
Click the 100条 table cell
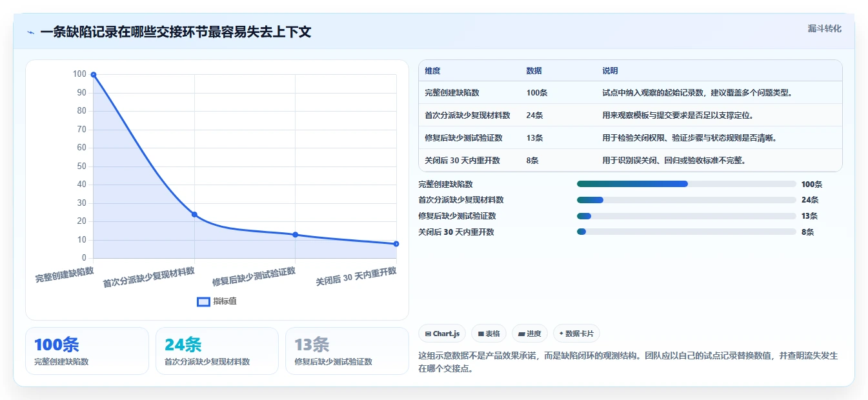(537, 93)
